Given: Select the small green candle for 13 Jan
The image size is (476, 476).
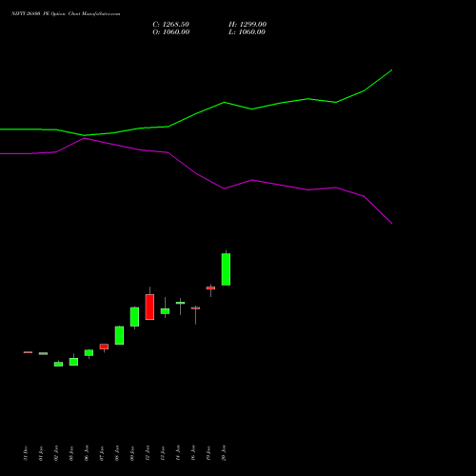Looking at the screenshot, I should point(165,311).
